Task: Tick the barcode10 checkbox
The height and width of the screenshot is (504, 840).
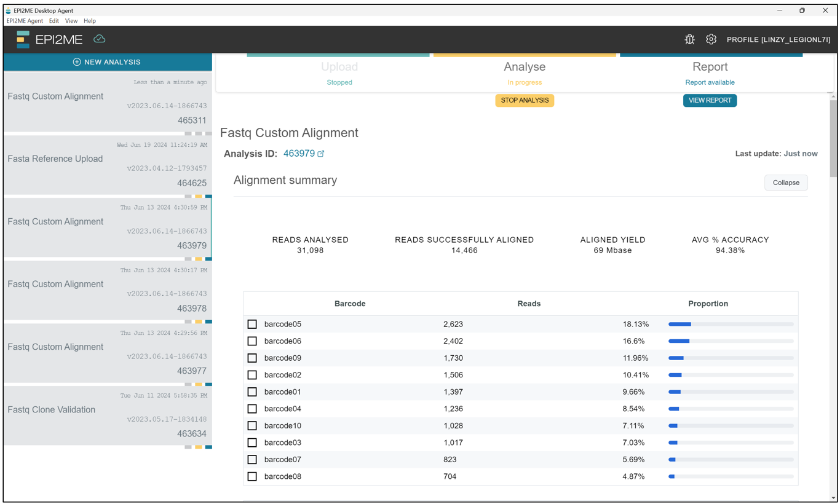Action: 252,425
